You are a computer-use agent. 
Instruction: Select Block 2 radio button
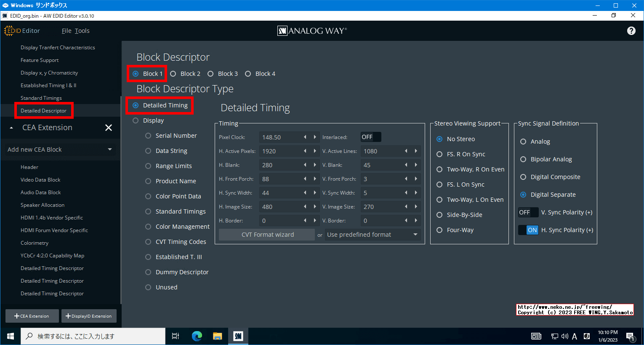(x=173, y=74)
